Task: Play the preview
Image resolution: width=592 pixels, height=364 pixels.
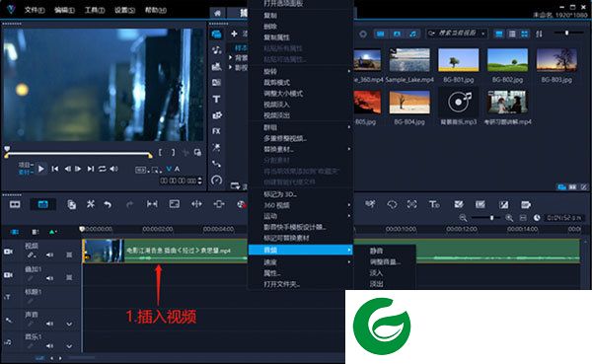Action: 41,169
